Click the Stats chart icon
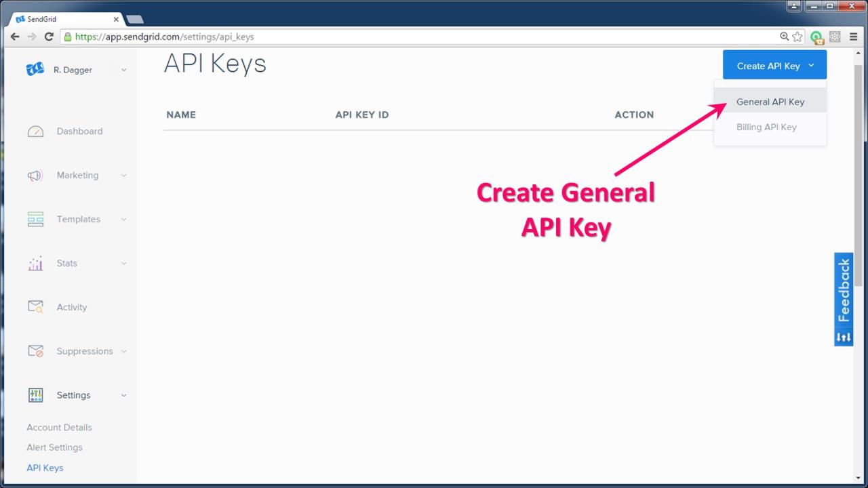 [x=35, y=263]
